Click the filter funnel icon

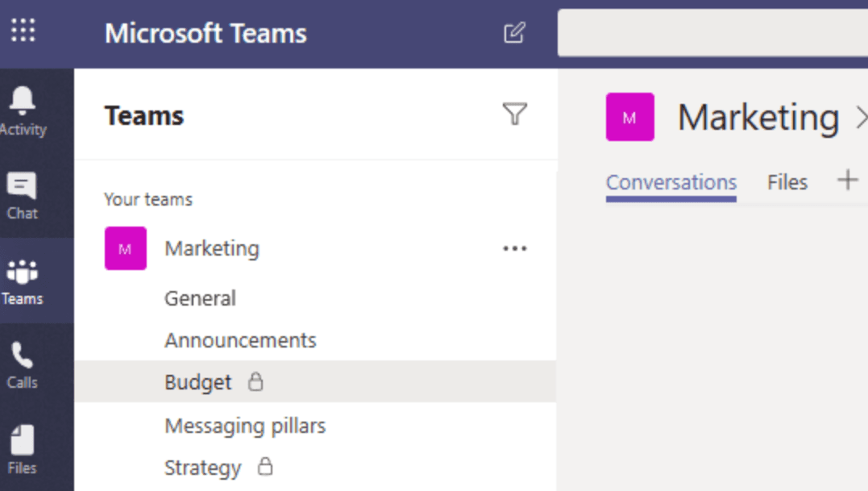pos(514,114)
